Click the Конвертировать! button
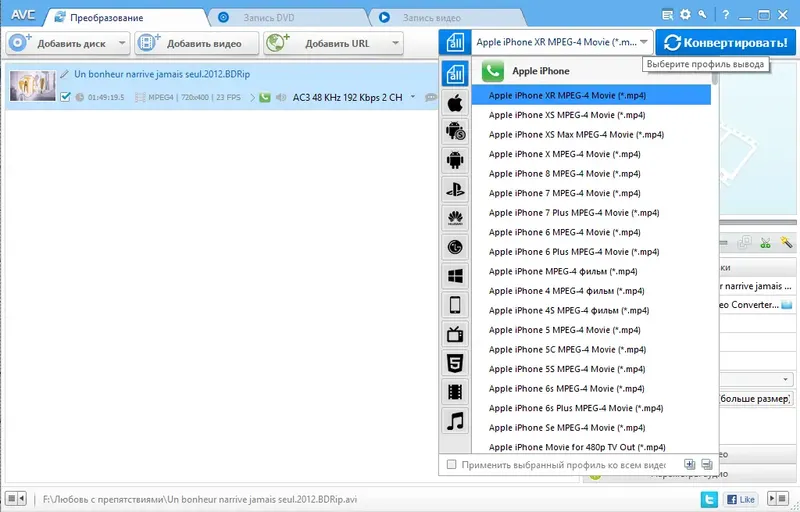Image resolution: width=800 pixels, height=512 pixels. pos(726,42)
